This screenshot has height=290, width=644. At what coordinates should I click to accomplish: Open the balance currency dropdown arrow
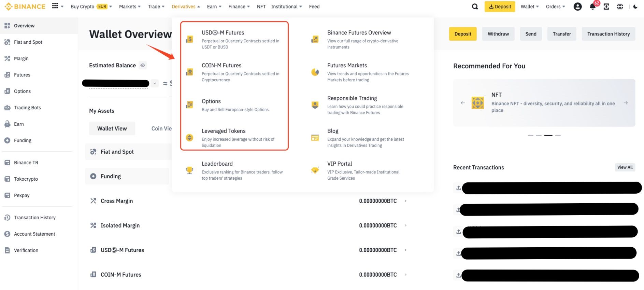[x=155, y=83]
